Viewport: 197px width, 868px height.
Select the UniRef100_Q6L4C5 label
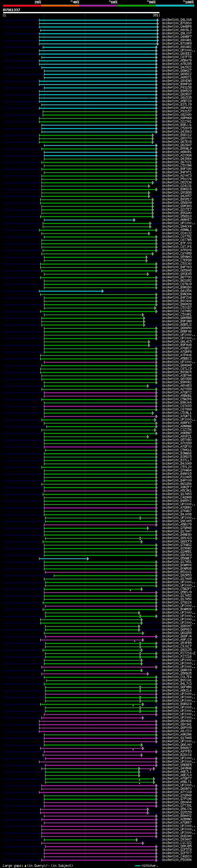point(177,342)
